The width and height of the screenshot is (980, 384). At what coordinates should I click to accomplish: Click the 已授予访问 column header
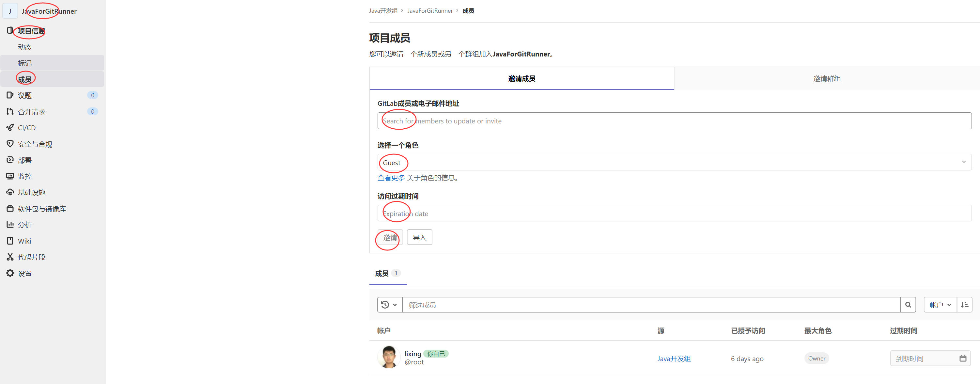tap(748, 330)
